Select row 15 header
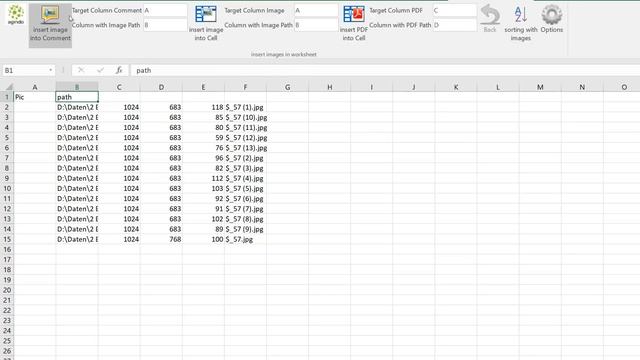This screenshot has width=640, height=360. 7,239
